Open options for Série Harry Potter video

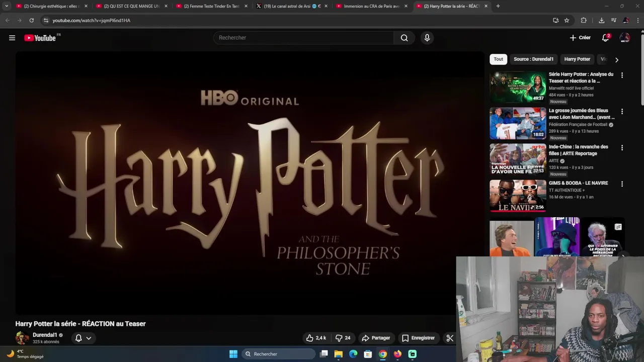[x=622, y=75]
